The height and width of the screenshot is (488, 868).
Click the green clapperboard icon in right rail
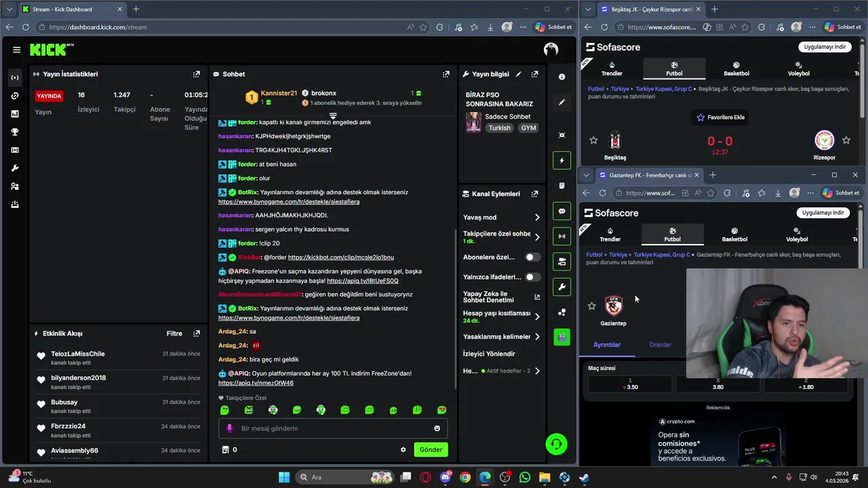(x=561, y=337)
